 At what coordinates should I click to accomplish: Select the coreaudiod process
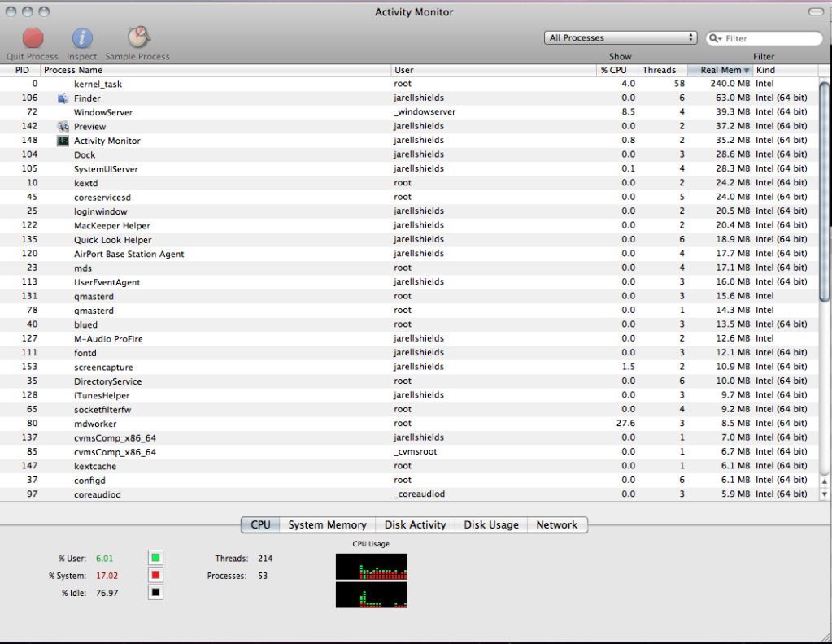pos(409,494)
